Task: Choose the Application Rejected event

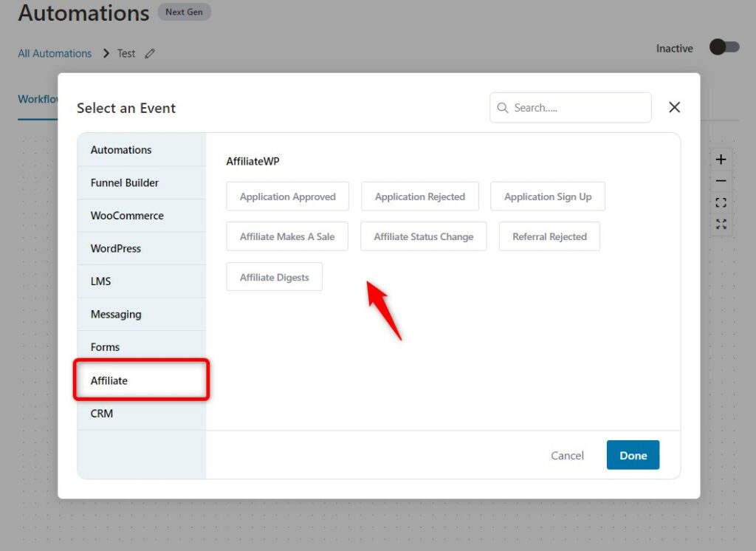Action: coord(420,196)
